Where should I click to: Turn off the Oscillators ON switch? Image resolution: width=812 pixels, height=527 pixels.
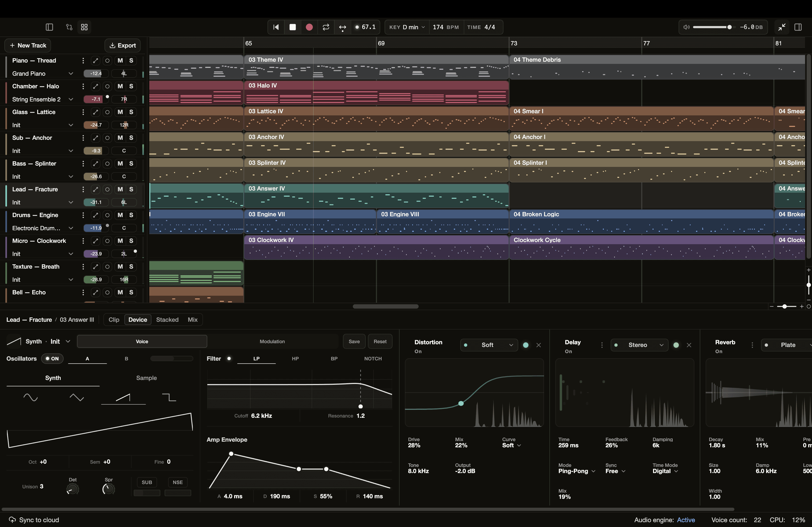pyautogui.click(x=52, y=358)
